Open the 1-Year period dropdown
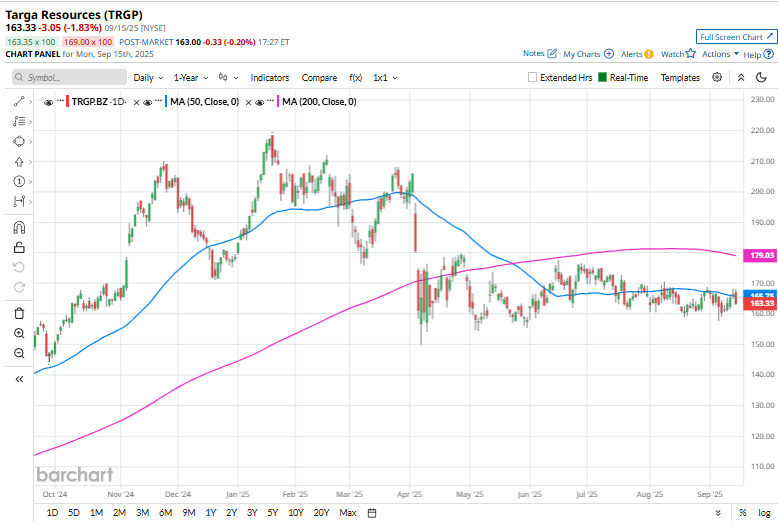The image size is (778, 526). tap(191, 78)
